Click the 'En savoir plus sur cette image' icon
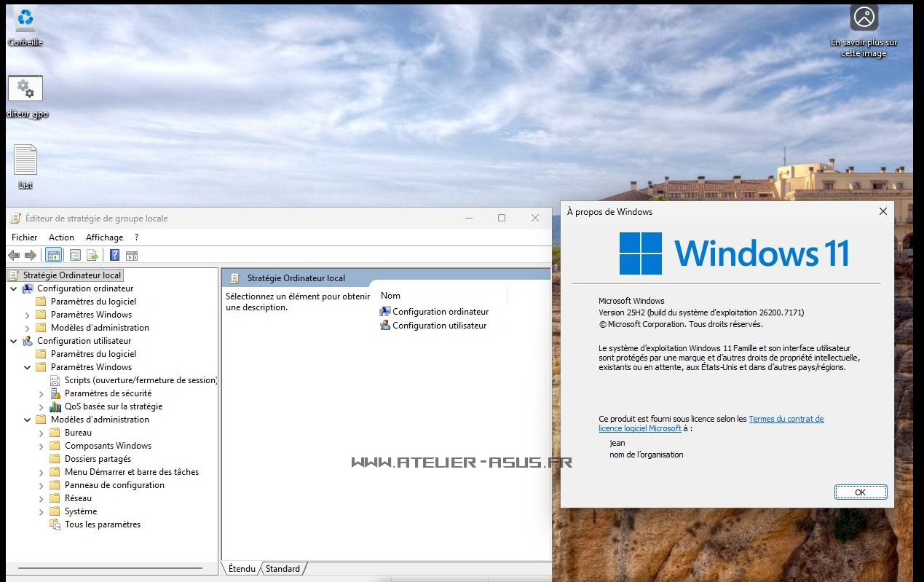 [864, 17]
